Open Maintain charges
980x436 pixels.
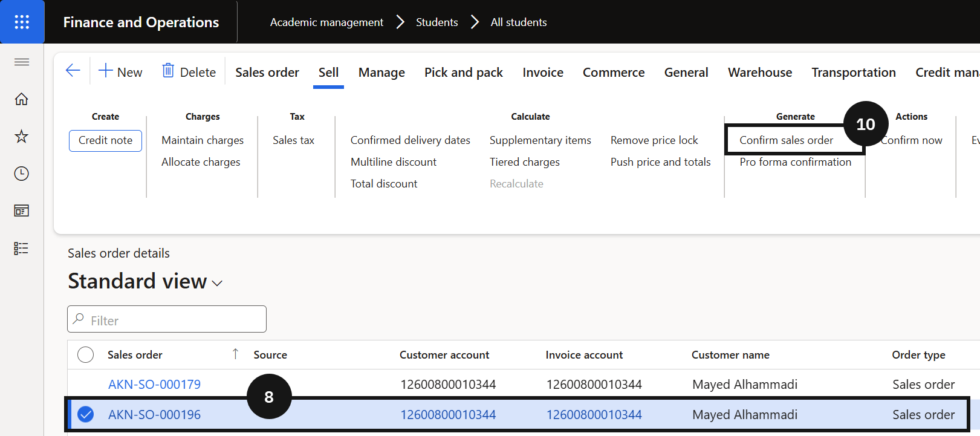[203, 140]
